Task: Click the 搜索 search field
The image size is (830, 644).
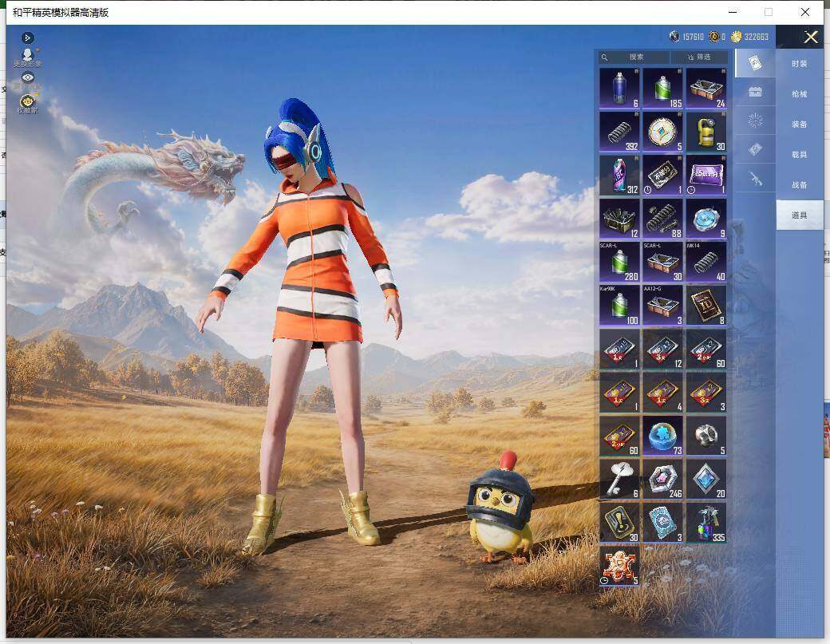Action: tap(634, 57)
